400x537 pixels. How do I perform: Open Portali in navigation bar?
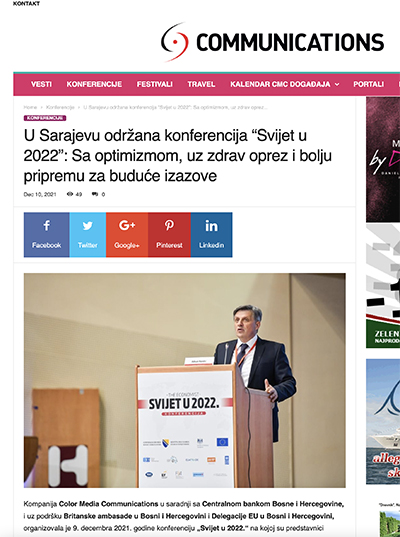368,84
